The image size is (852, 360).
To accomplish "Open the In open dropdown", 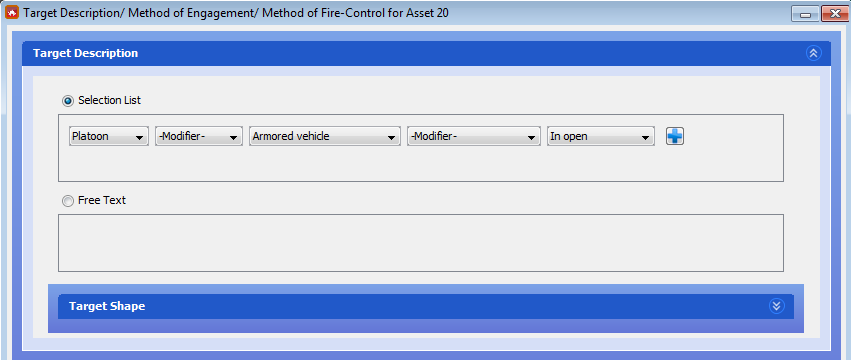I will [x=600, y=136].
